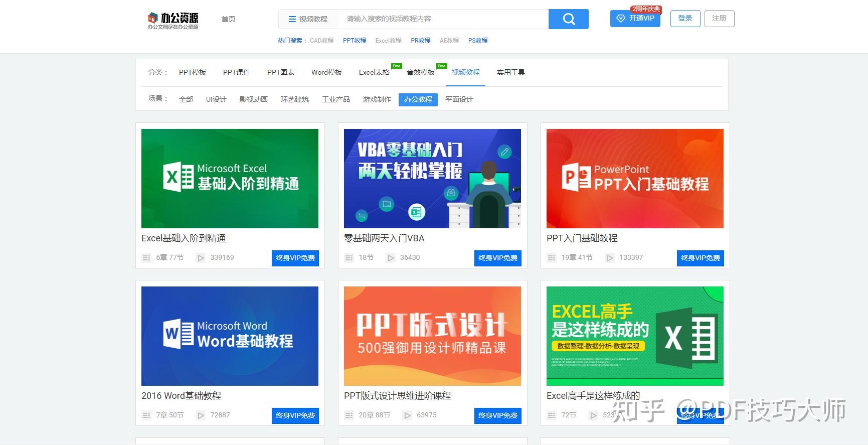Open the PPT入门基础教程 course thumbnail
Viewport: 868px width, 445px height.
click(635, 179)
